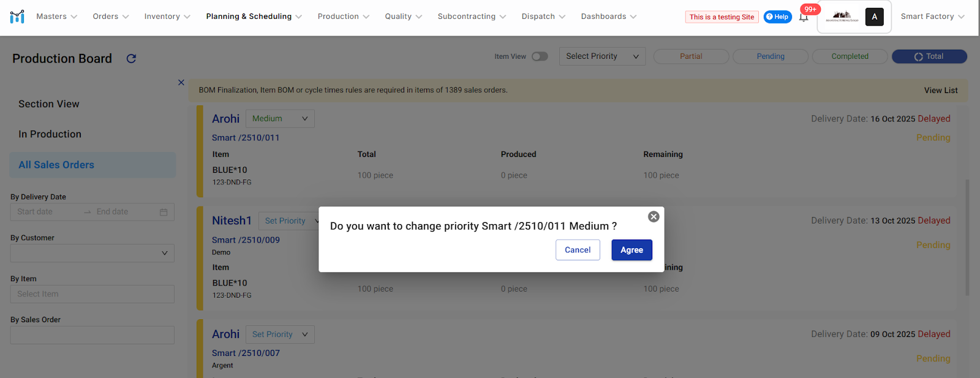Cancel the priority change dialog
Screen dimensions: 980x378
577,250
